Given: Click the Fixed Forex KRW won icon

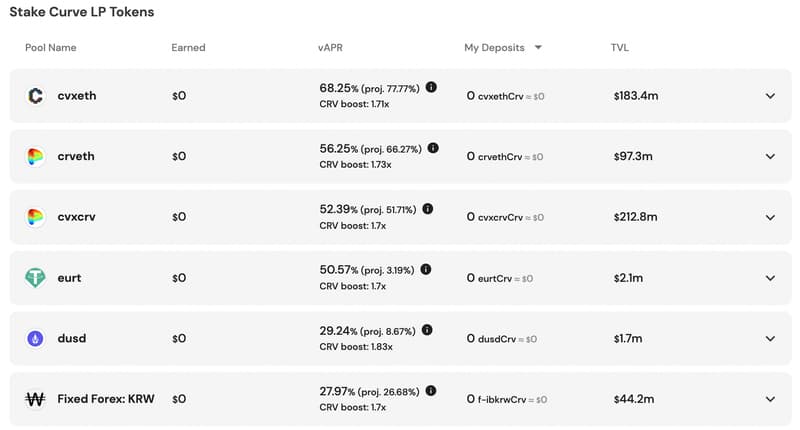Looking at the screenshot, I should pyautogui.click(x=35, y=399).
